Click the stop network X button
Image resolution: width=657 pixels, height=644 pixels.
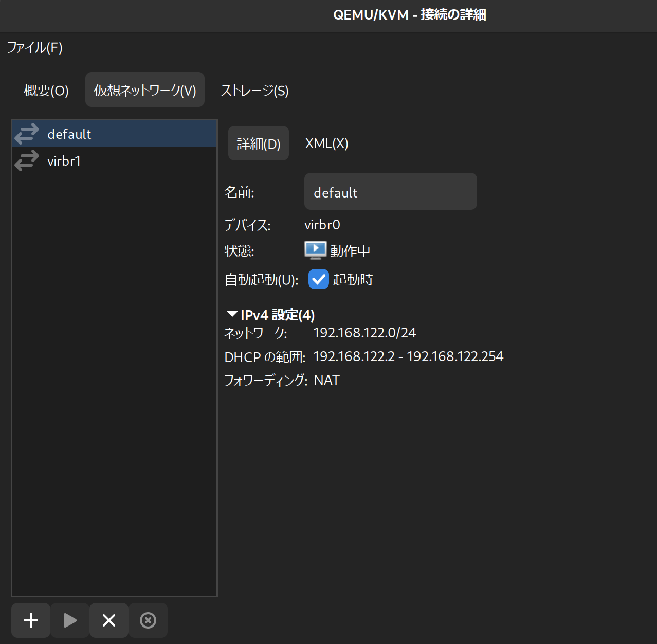109,620
